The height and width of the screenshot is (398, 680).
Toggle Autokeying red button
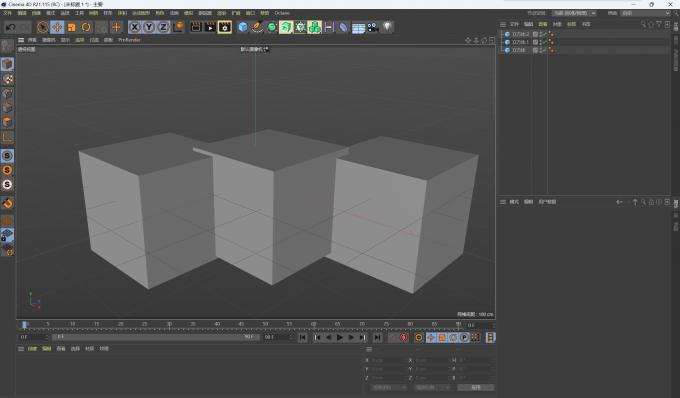pyautogui.click(x=403, y=337)
